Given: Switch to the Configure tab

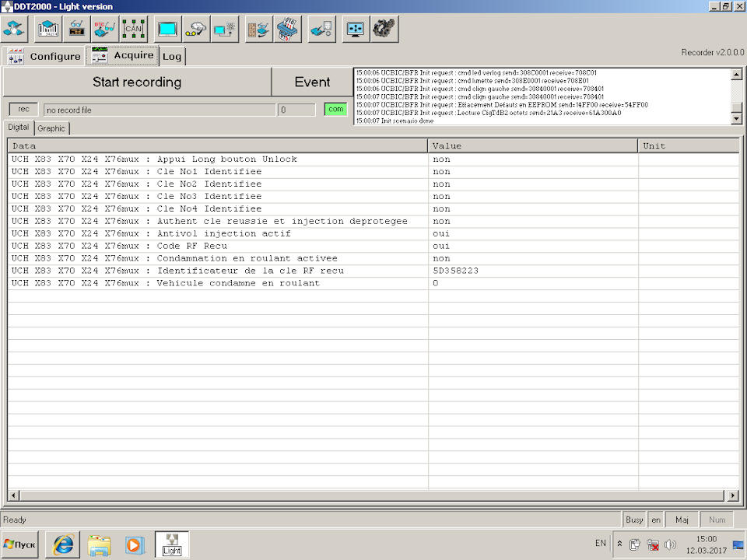Looking at the screenshot, I should pyautogui.click(x=44, y=56).
